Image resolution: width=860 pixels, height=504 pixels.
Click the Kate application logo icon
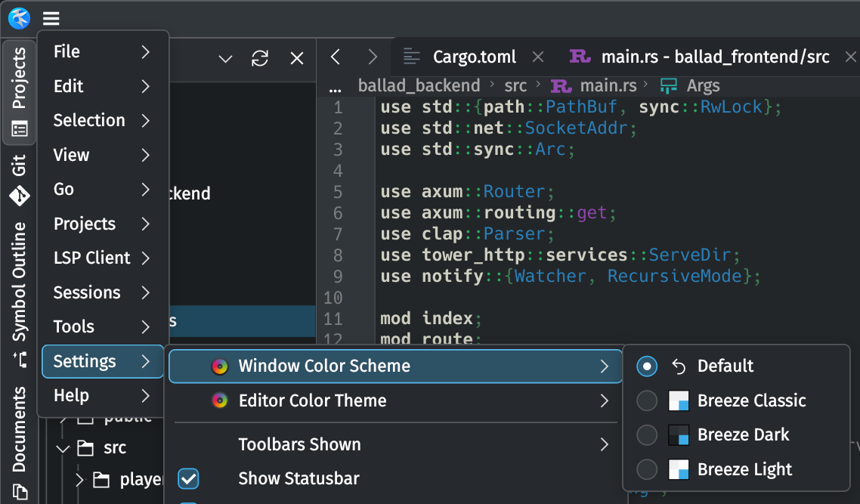point(19,18)
